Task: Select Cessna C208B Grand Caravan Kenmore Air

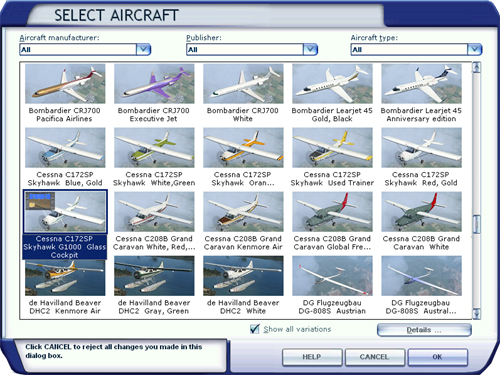Action: click(x=243, y=212)
